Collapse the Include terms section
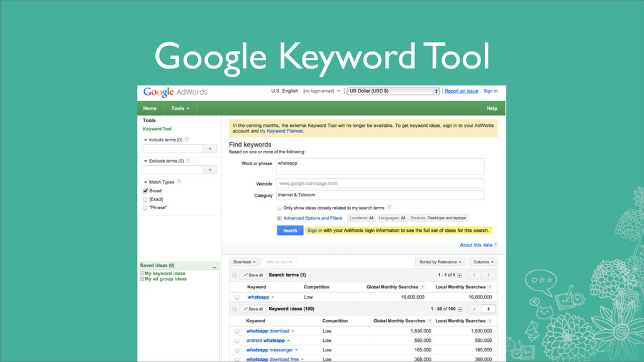The image size is (644, 362). 145,140
